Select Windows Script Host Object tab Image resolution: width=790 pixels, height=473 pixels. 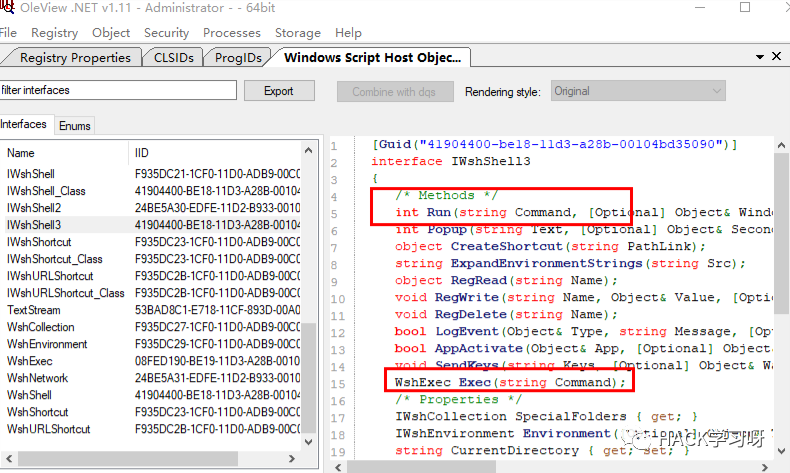click(372, 57)
